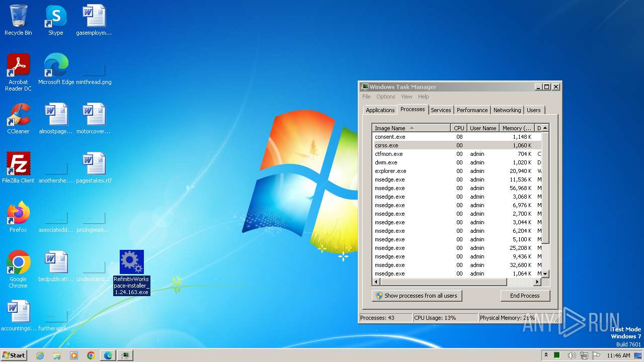Select the dwm.exe process row
The width and height of the screenshot is (644, 362).
point(457,162)
